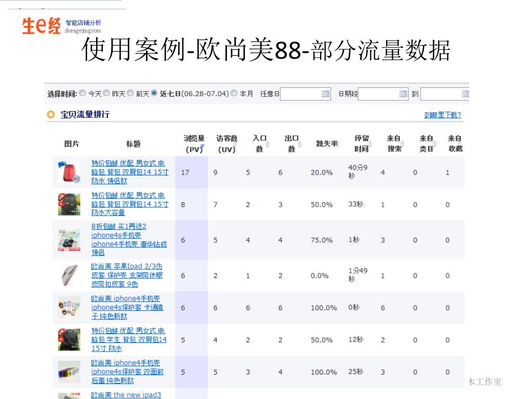This screenshot has width=532, height=399.
Task: Open link 欧尚美 苹果Ipad 2/3仿皮套
Action: click(127, 275)
